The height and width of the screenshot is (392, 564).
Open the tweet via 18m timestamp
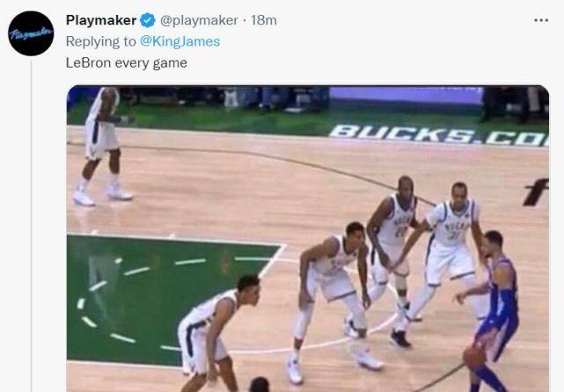point(264,20)
